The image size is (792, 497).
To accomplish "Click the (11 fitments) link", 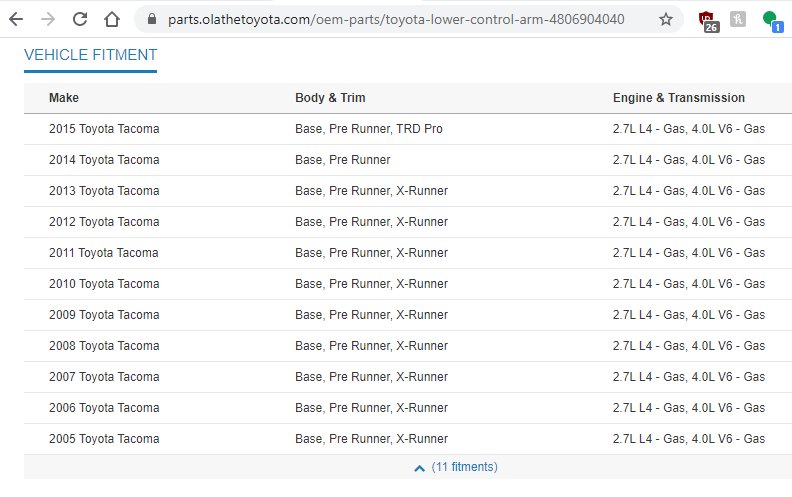I will click(464, 467).
